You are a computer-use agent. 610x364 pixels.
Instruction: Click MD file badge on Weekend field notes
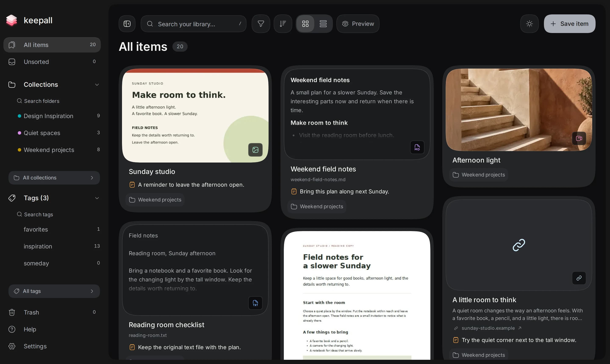417,148
